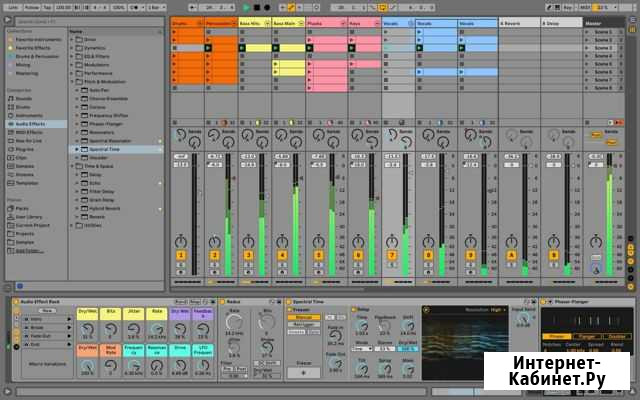Open Packs under Places
The image size is (640, 400).
pos(19,207)
